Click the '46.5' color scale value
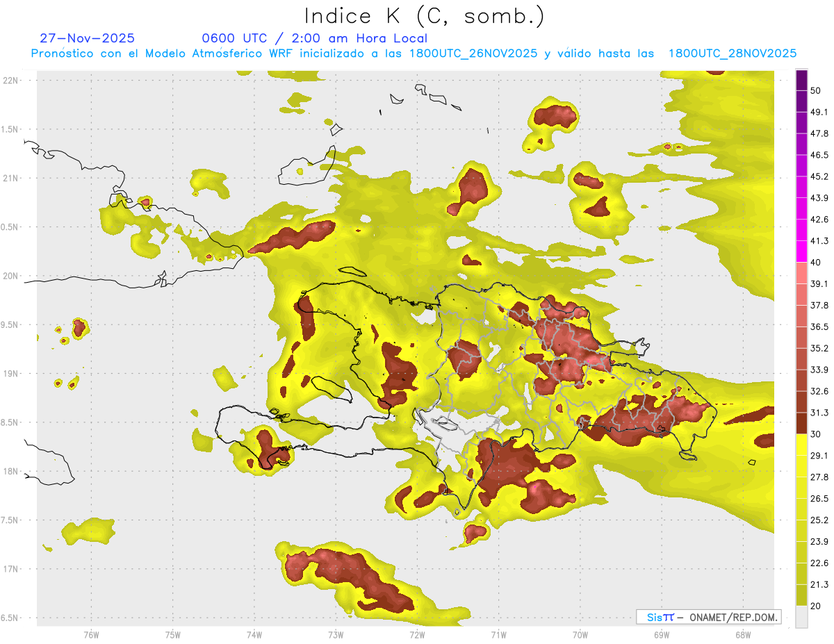Screen dimensions: 834x644 (x=819, y=155)
